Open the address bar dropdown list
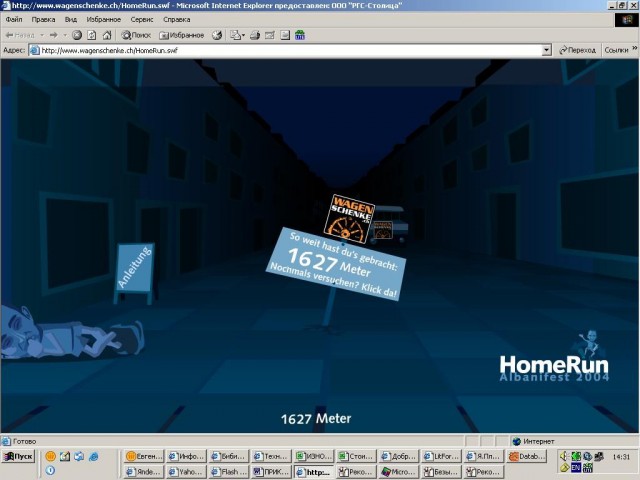This screenshot has width=640, height=480. (547, 50)
